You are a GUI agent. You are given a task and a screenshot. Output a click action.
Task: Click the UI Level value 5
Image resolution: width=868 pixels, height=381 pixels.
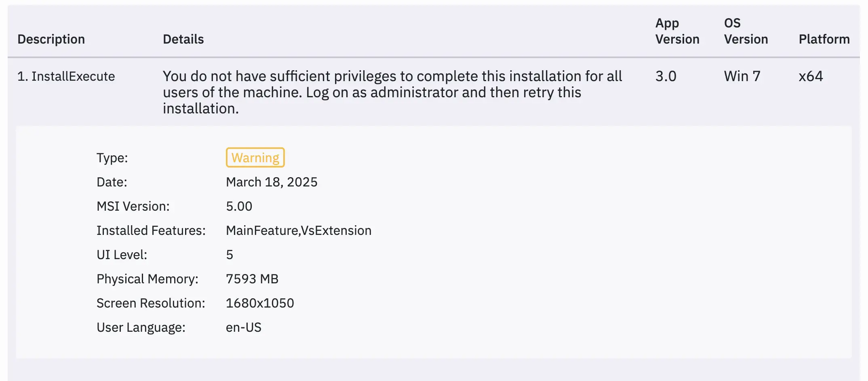click(230, 255)
